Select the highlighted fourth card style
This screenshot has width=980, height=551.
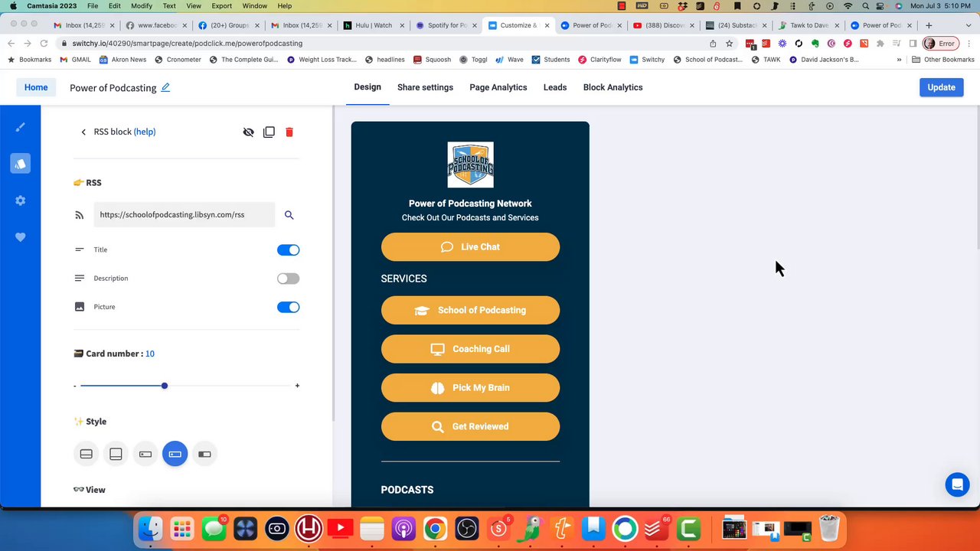(x=175, y=454)
